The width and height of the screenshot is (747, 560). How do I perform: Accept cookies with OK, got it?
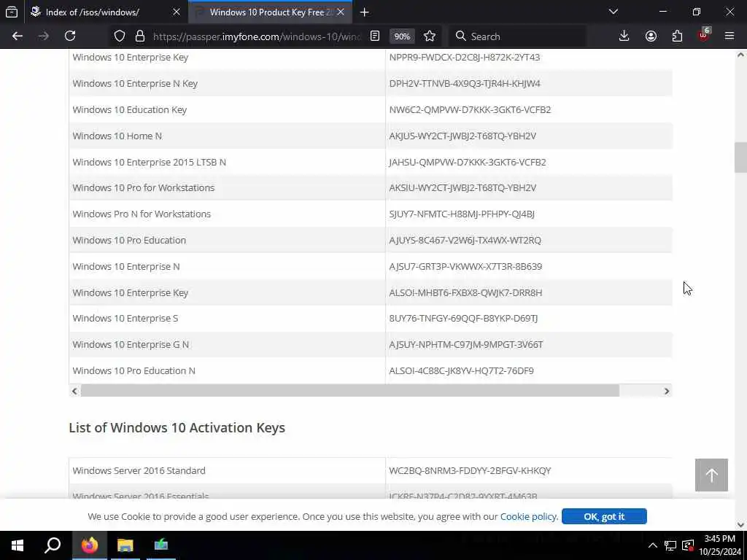click(x=604, y=517)
